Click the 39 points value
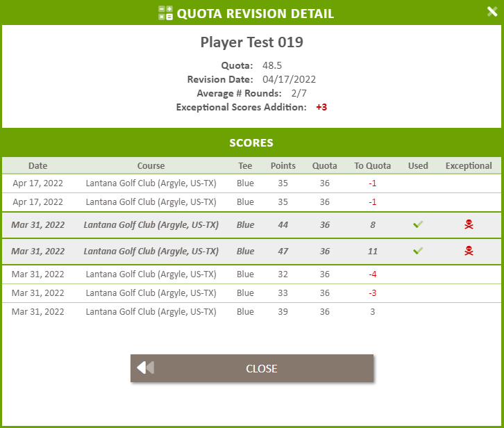Viewport: 504px width, 428px height. click(x=283, y=311)
